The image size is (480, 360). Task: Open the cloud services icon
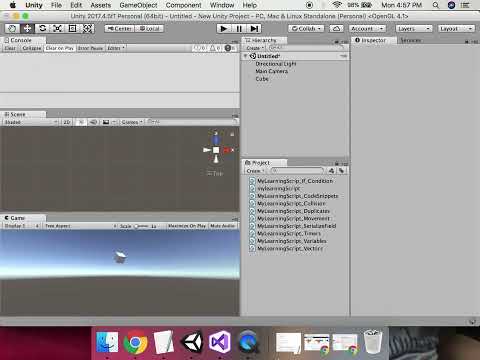(x=336, y=29)
